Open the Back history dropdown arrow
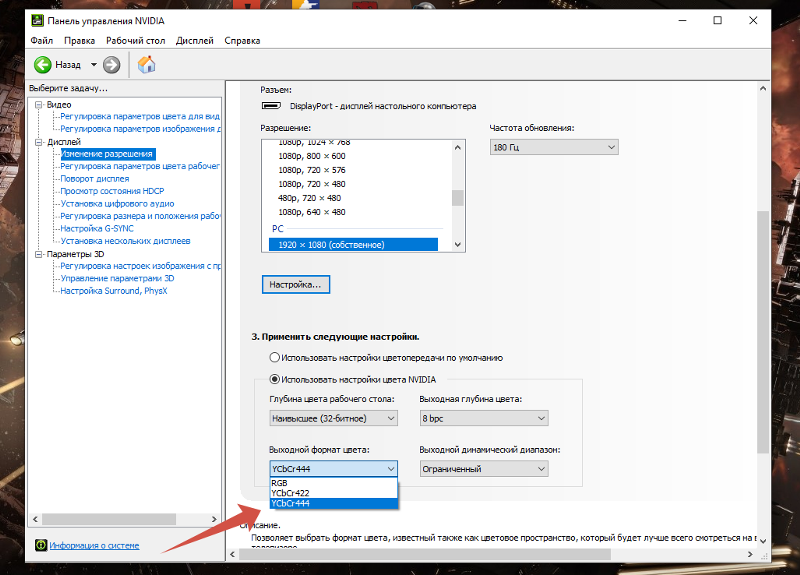 tap(93, 65)
